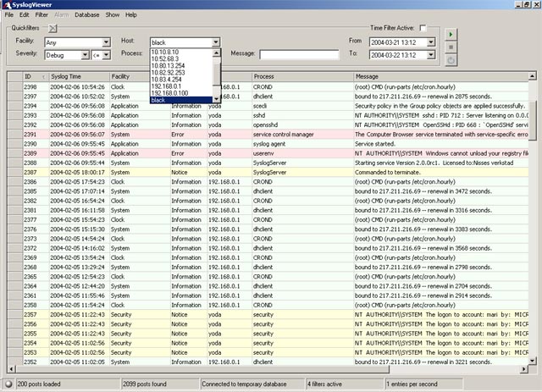
Task: Open the Help menu
Action: pos(131,15)
